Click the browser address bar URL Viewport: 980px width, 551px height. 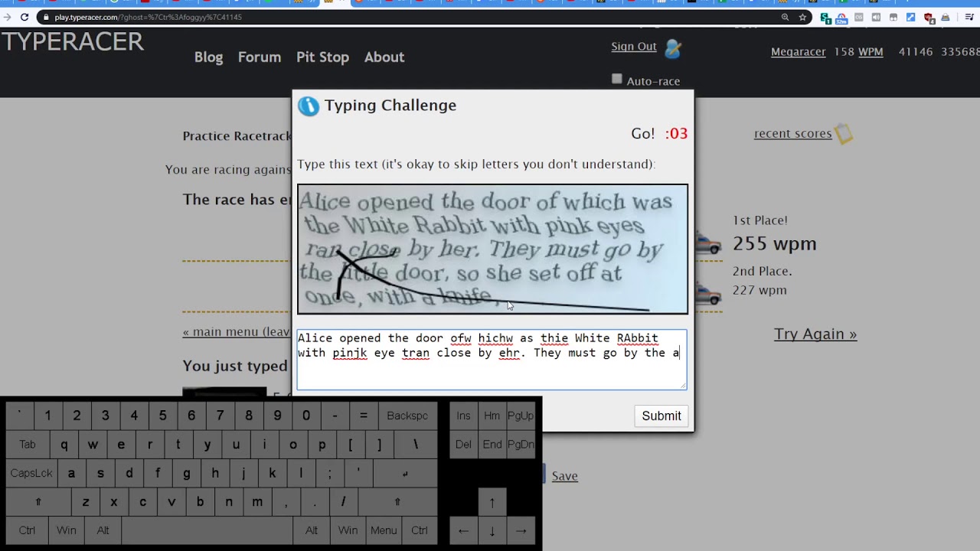click(148, 17)
